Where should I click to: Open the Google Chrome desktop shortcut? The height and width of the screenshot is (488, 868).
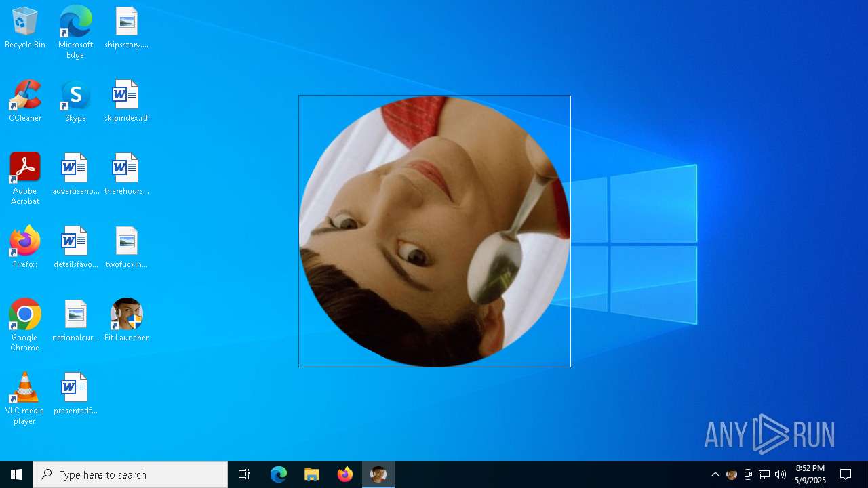coord(25,325)
